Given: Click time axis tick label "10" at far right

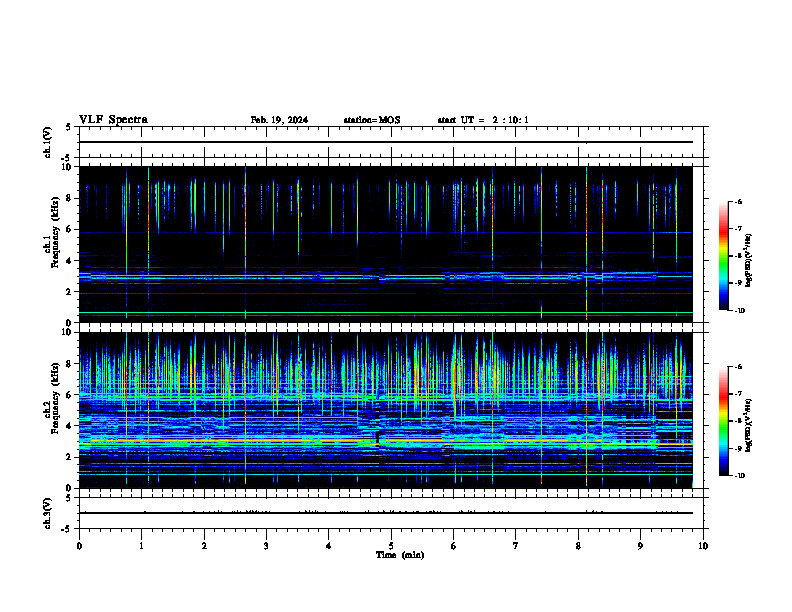Looking at the screenshot, I should pos(703,546).
